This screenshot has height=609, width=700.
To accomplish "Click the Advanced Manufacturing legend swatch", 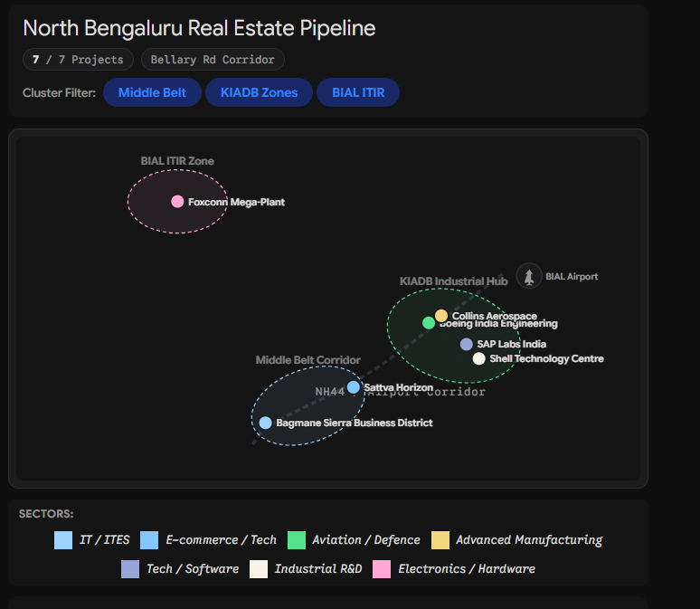I will tap(440, 539).
